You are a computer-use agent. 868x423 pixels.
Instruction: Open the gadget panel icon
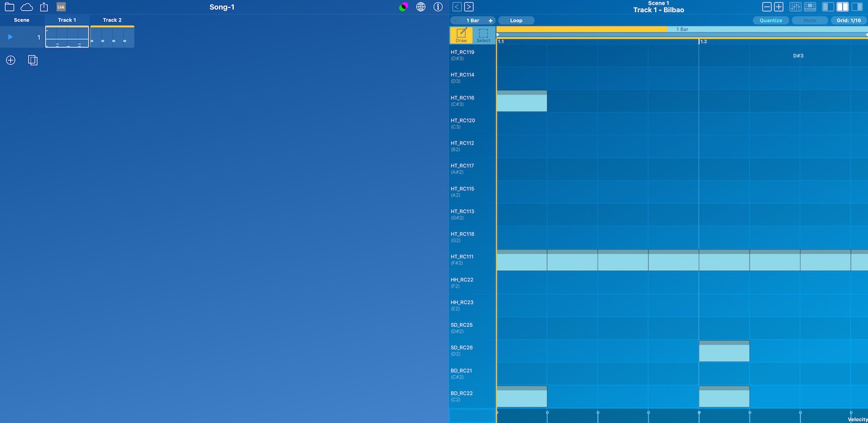(x=810, y=7)
